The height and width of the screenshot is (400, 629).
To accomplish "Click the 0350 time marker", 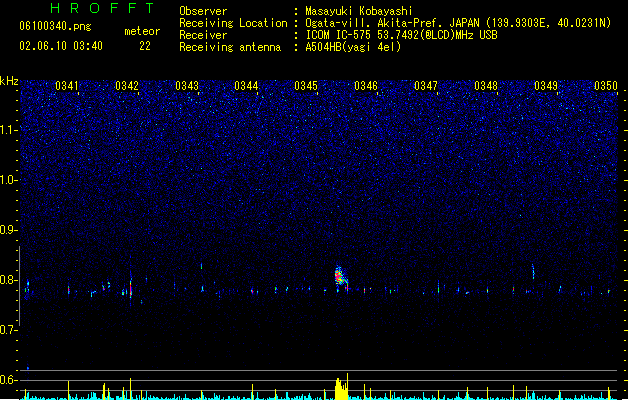I will click(x=606, y=86).
